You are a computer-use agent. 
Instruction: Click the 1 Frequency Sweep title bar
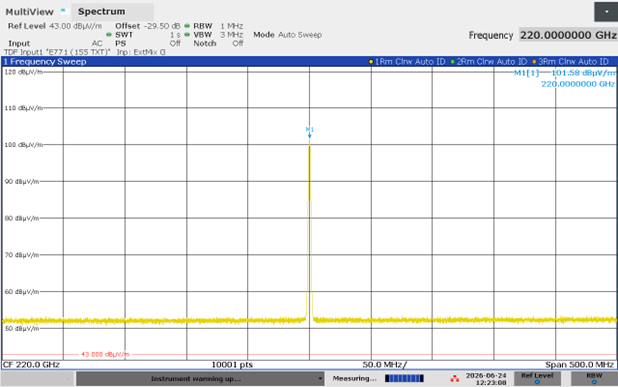pos(309,61)
